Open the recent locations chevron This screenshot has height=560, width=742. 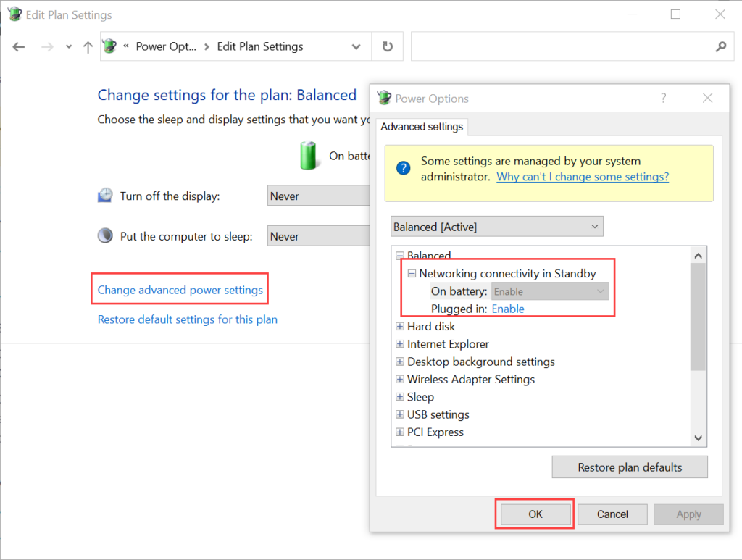69,47
